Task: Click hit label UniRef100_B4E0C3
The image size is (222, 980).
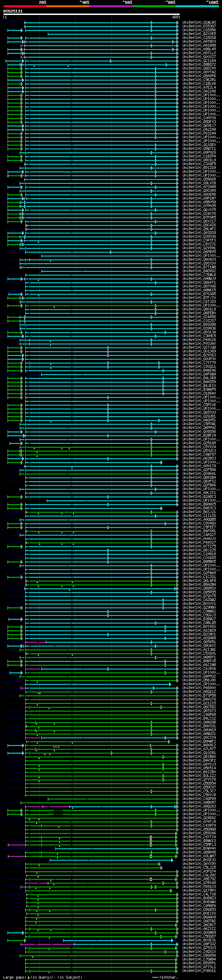Action: click(199, 508)
